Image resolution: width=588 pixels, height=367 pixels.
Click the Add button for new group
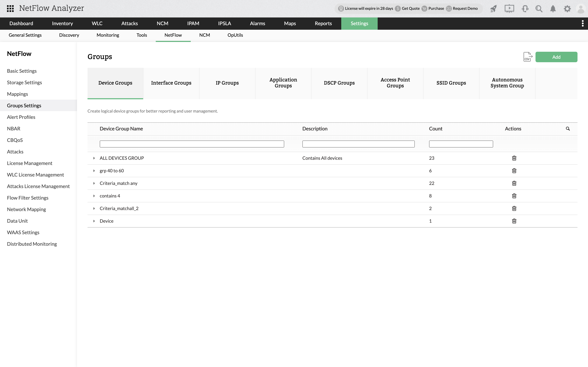(x=556, y=57)
